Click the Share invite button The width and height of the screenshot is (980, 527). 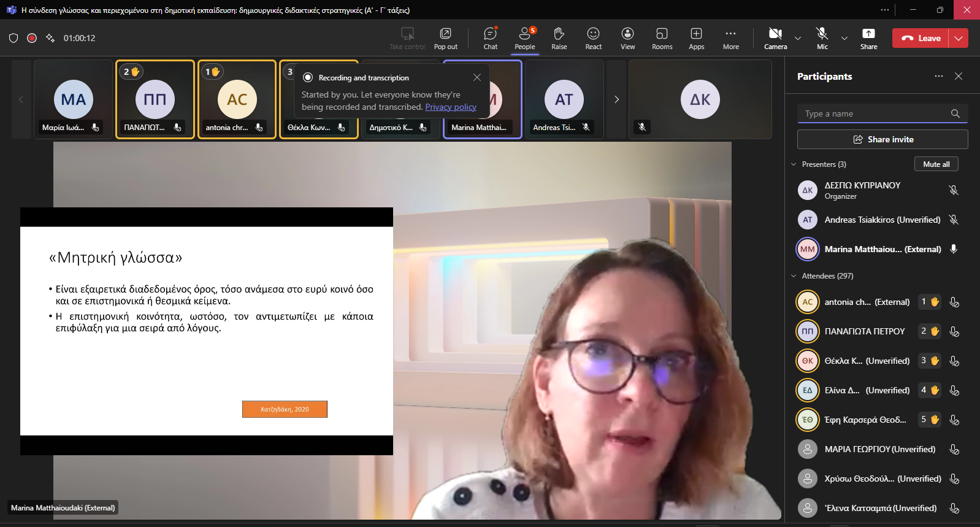(882, 139)
